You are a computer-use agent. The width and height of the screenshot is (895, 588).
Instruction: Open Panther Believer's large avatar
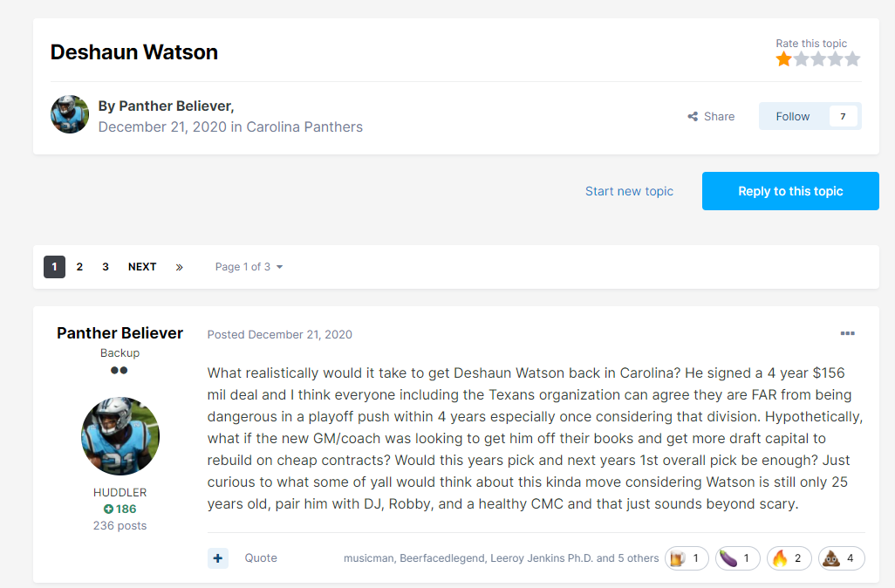[120, 436]
